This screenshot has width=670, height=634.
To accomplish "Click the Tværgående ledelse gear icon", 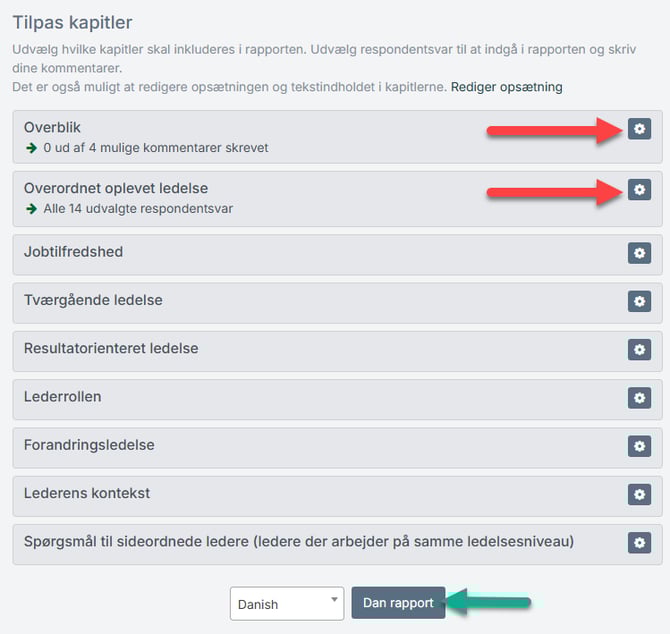I will (639, 301).
